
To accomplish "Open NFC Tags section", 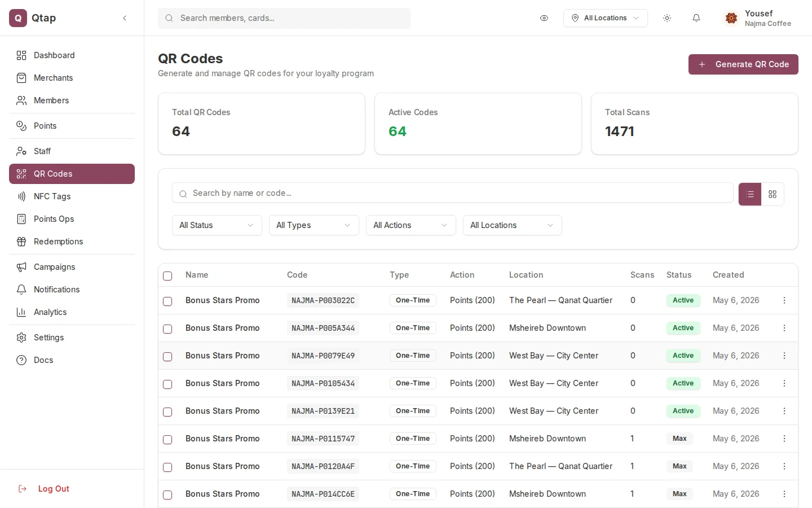I will tap(72, 196).
